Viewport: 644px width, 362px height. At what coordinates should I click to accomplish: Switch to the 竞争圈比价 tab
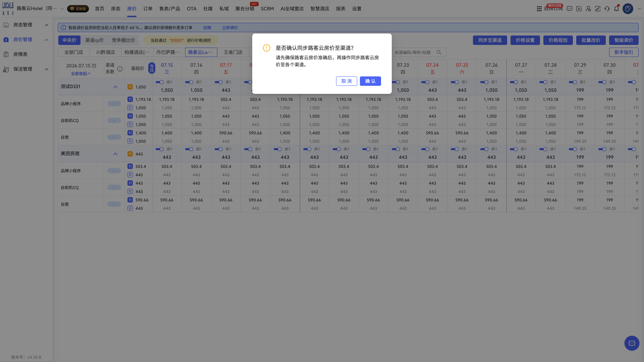pyautogui.click(x=123, y=40)
